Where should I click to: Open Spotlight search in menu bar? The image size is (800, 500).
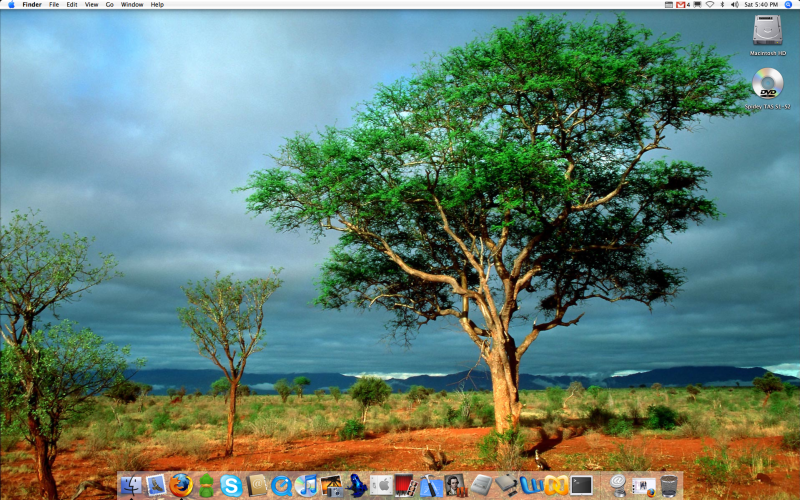click(788, 5)
